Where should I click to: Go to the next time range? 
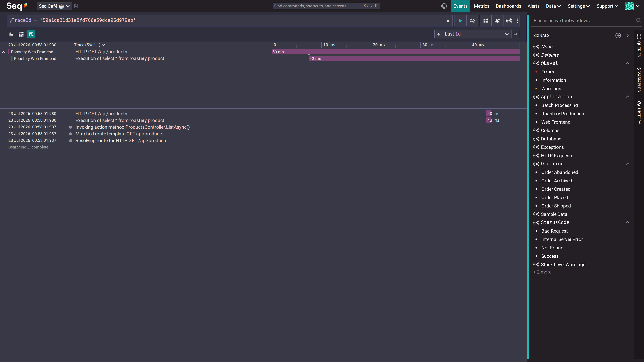click(x=516, y=34)
